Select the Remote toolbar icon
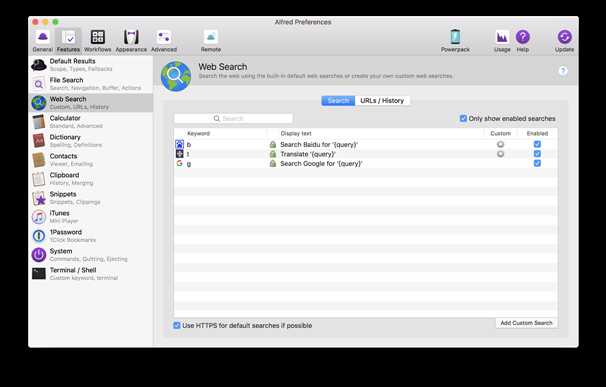 coord(211,41)
